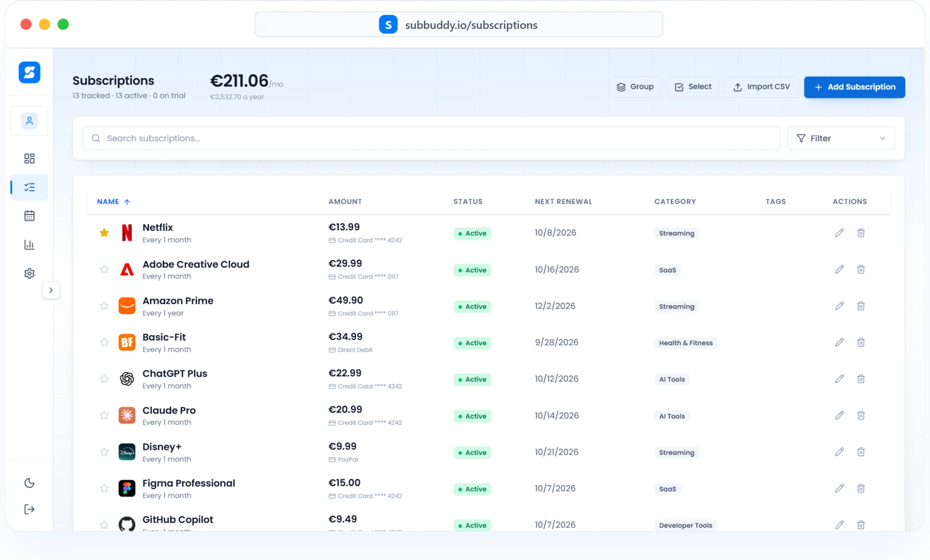Viewport: 930px width, 560px height.
Task: Delete the ChatGPT Plus subscription
Action: (861, 379)
